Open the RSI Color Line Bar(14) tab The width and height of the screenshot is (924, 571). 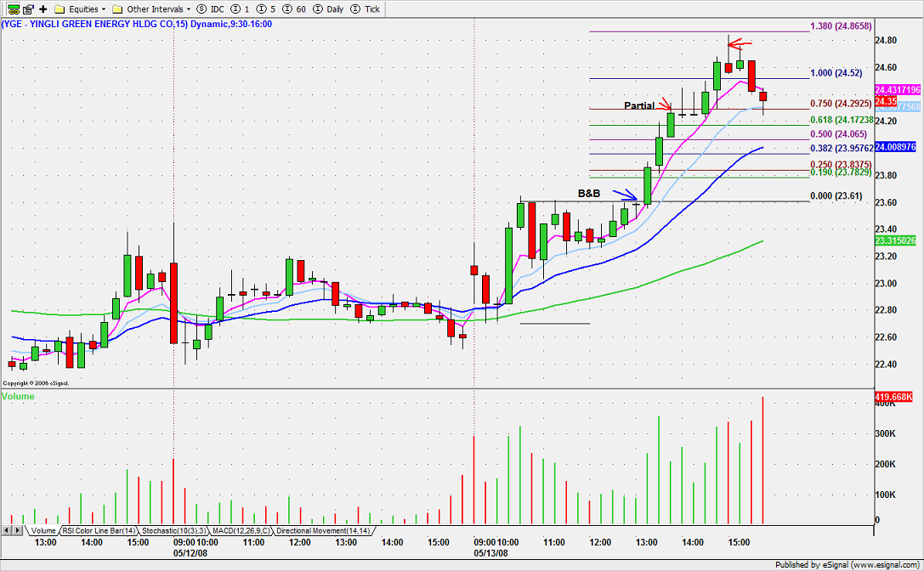(99, 531)
